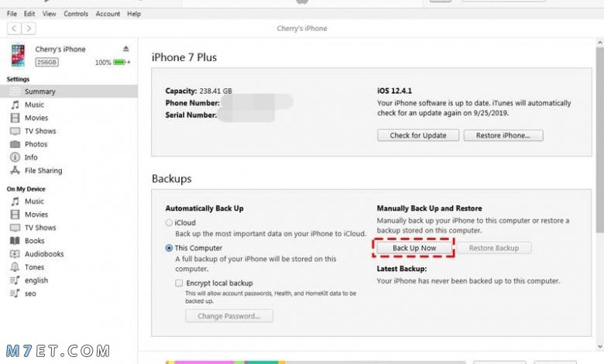Click the 256GB capacity badge
The width and height of the screenshot is (604, 364).
tap(46, 62)
